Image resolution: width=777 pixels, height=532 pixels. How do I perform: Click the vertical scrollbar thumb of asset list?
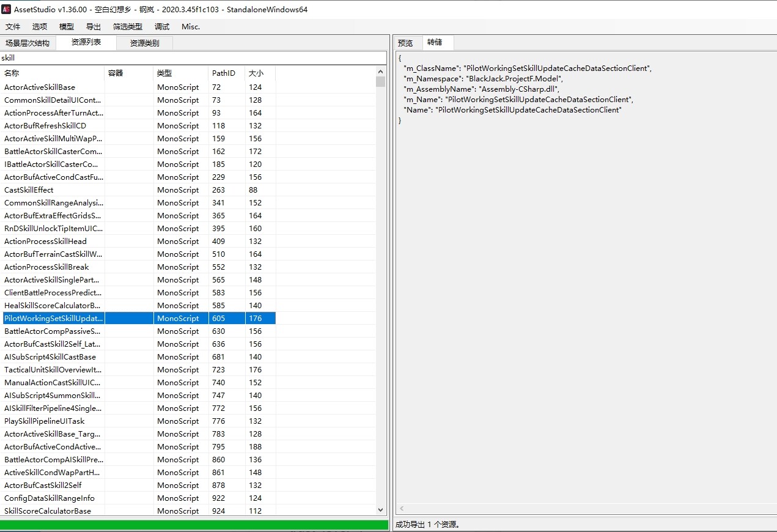(x=380, y=82)
